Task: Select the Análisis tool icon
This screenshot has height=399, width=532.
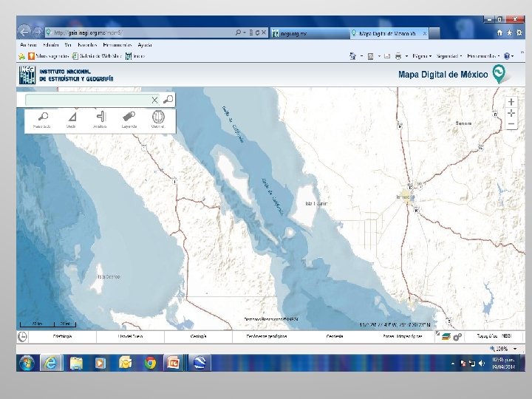Action: click(x=100, y=120)
